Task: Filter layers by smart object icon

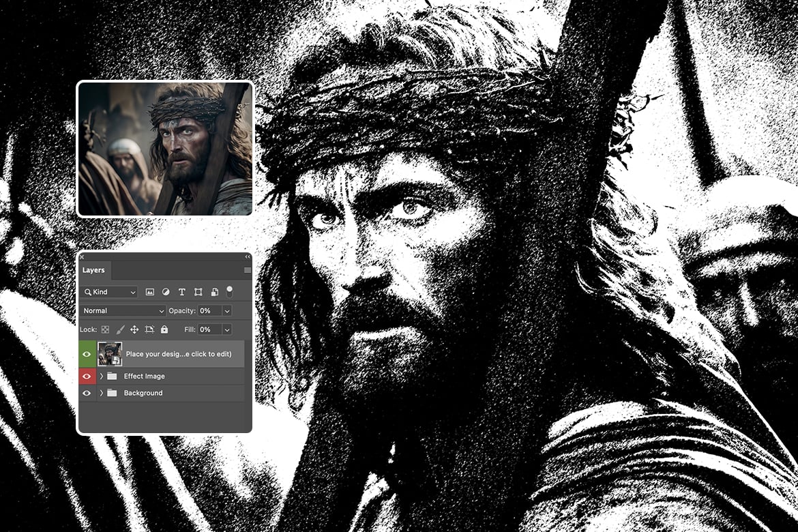Action: 214,292
